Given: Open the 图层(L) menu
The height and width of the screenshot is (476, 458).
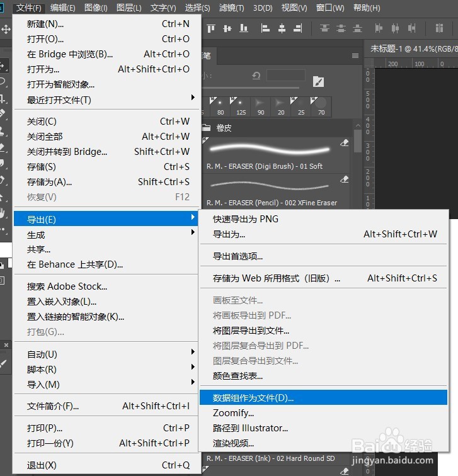Looking at the screenshot, I should coord(129,8).
